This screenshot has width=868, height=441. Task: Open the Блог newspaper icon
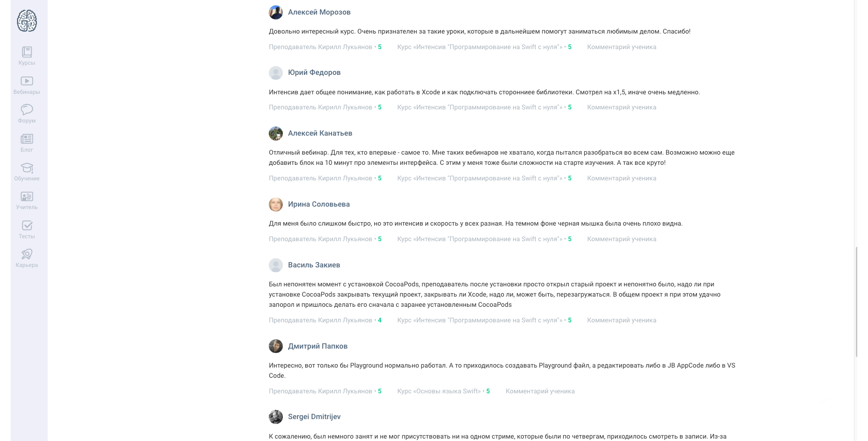tap(27, 139)
